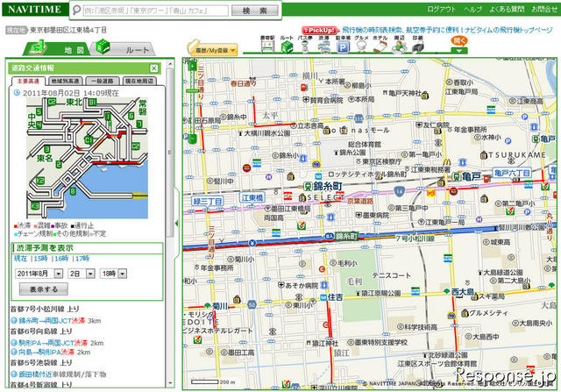Image resolution: width=561 pixels, height=392 pixels.
Task: Click the highway traffic overview map thumbnail
Action: pos(87,158)
